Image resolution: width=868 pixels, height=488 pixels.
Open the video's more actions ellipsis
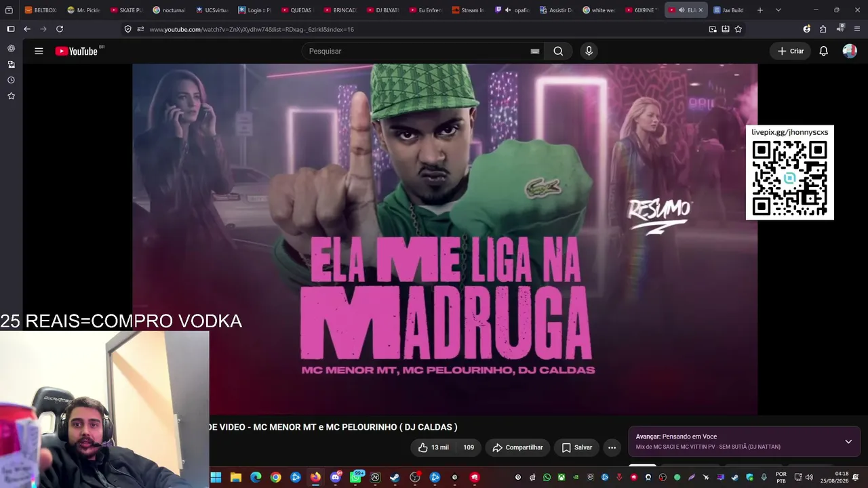pyautogui.click(x=612, y=447)
